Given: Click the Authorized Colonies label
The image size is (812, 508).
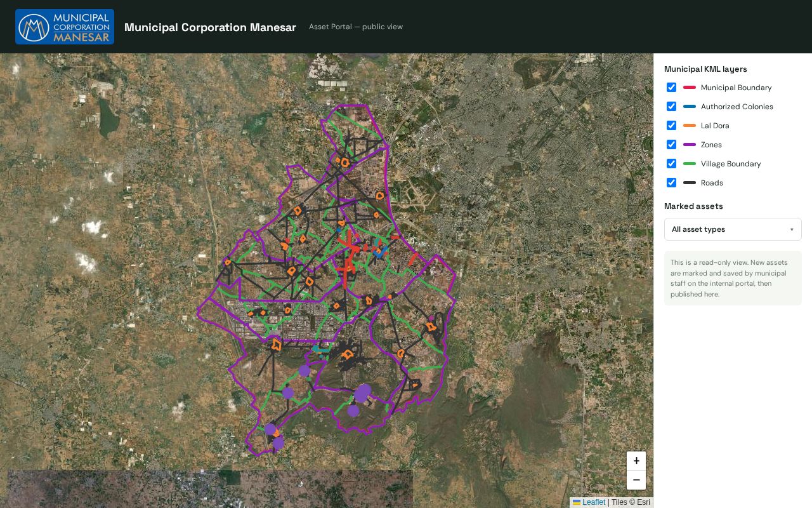Looking at the screenshot, I should click(x=737, y=107).
